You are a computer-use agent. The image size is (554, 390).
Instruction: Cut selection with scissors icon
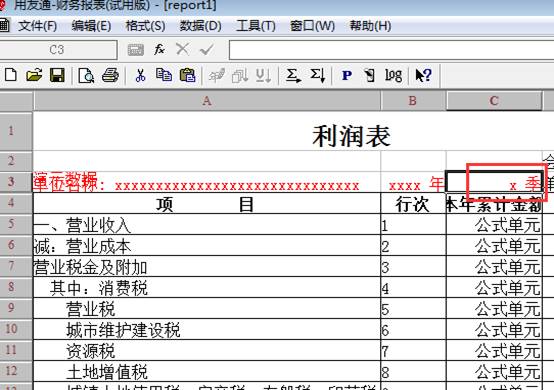pyautogui.click(x=140, y=75)
